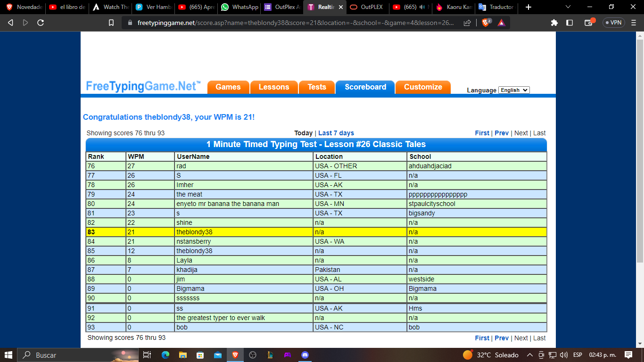Open the Tests tab
644x362 pixels.
tap(317, 87)
